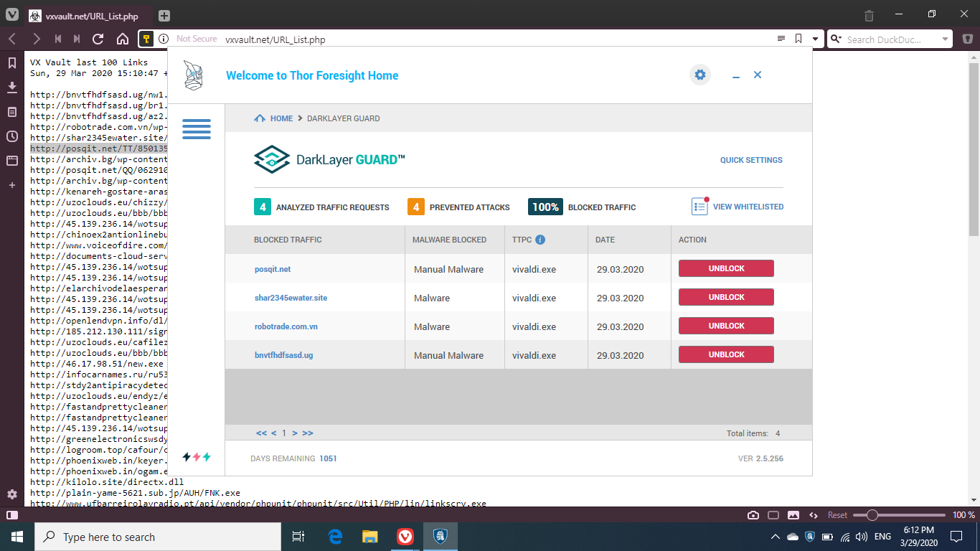Click the View Whitelisted list icon
Viewport: 980px width, 551px height.
click(699, 207)
